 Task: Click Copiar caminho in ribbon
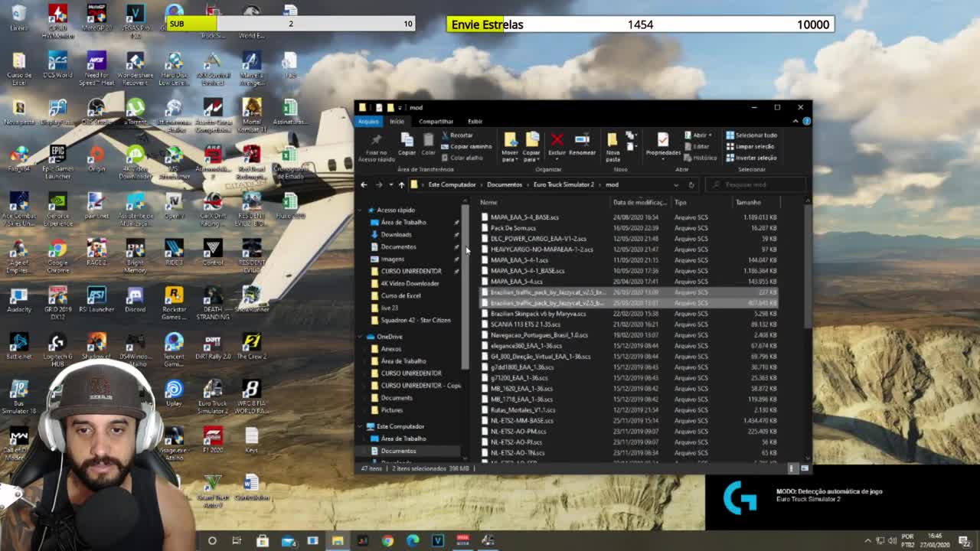[466, 146]
